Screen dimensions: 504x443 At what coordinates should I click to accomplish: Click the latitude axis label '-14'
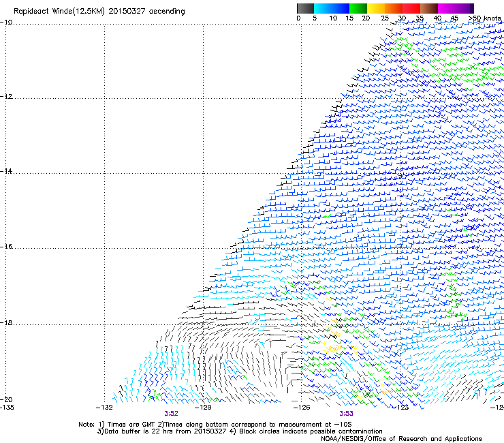point(6,171)
